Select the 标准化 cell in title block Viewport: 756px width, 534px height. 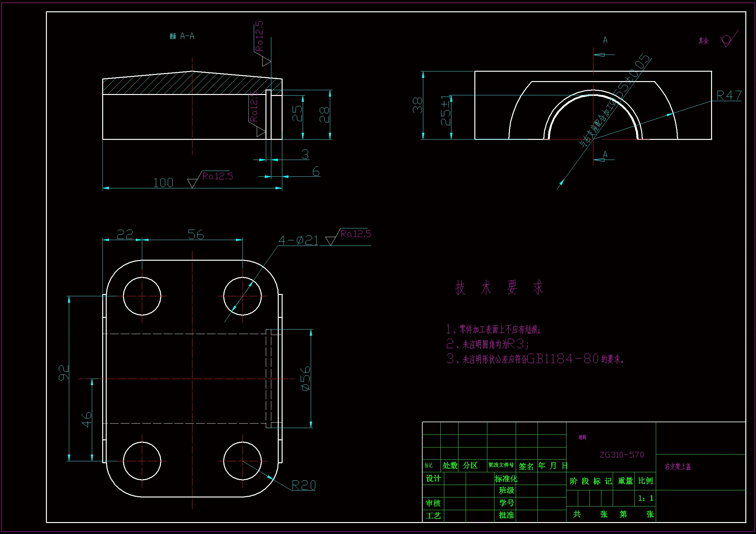[x=506, y=479]
